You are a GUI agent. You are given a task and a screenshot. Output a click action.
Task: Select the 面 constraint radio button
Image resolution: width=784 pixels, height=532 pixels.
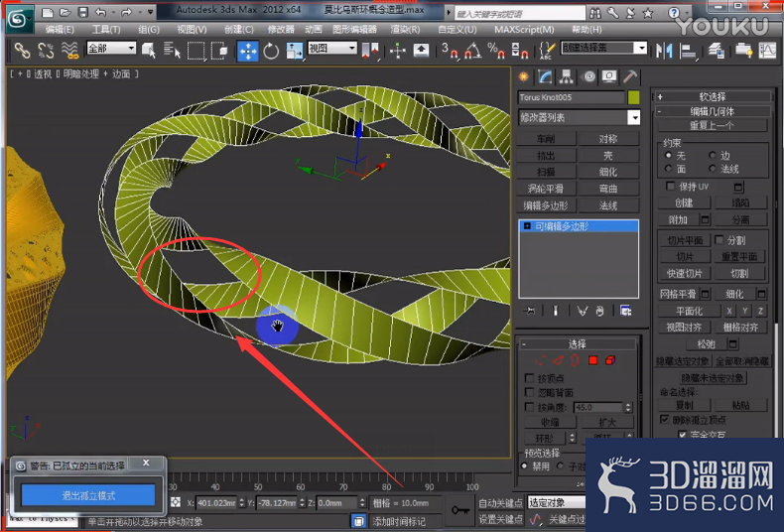click(x=669, y=169)
